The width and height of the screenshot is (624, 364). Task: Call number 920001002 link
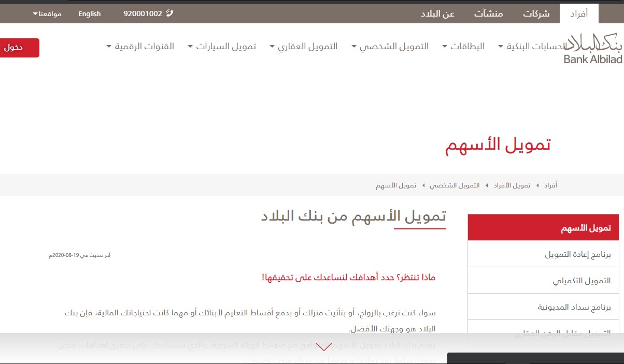[x=143, y=13]
